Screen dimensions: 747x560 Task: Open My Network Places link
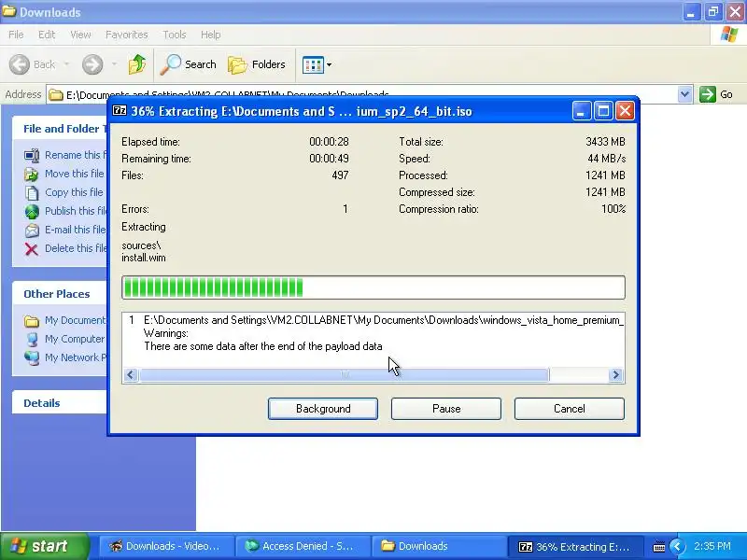tap(65, 357)
